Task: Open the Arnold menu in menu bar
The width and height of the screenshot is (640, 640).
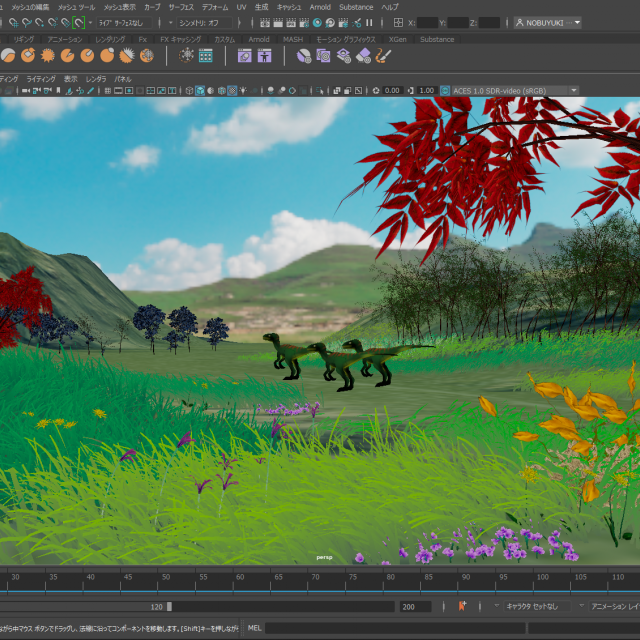Action: [320, 7]
